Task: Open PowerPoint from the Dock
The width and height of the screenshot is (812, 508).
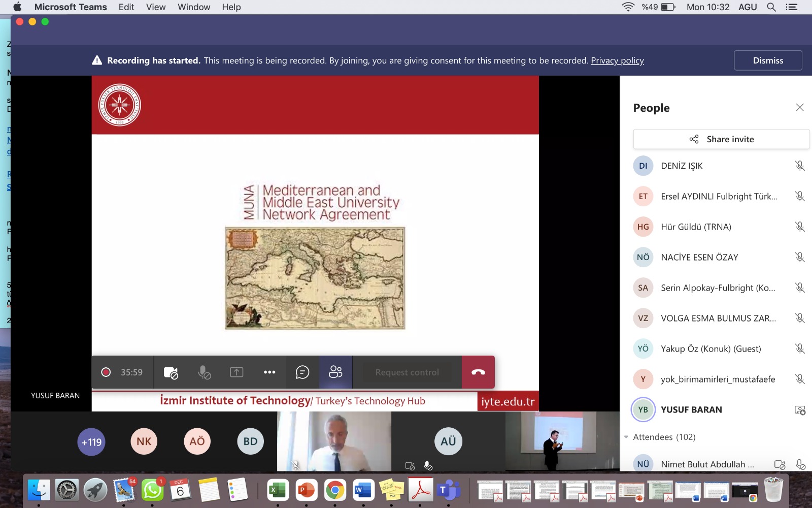Action: (306, 490)
